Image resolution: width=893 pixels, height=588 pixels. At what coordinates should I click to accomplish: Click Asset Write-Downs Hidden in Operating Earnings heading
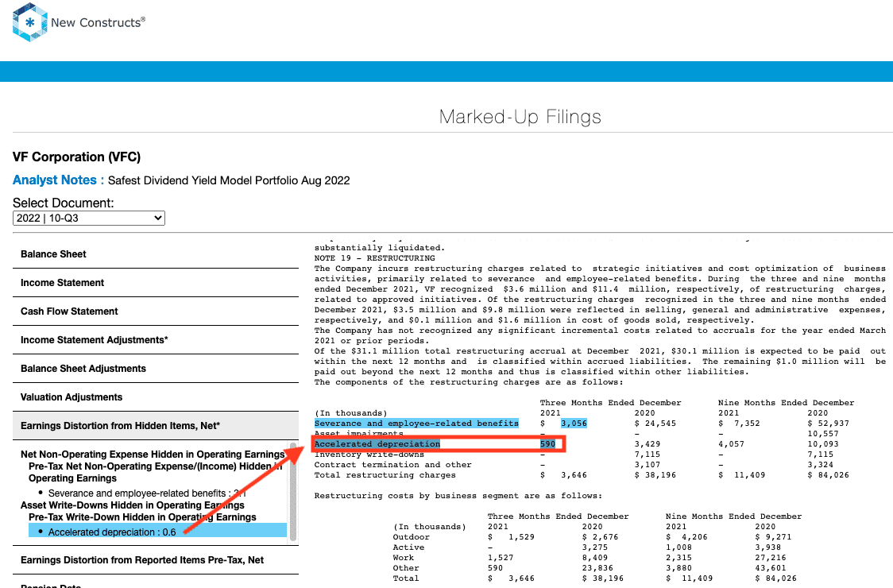click(x=132, y=505)
